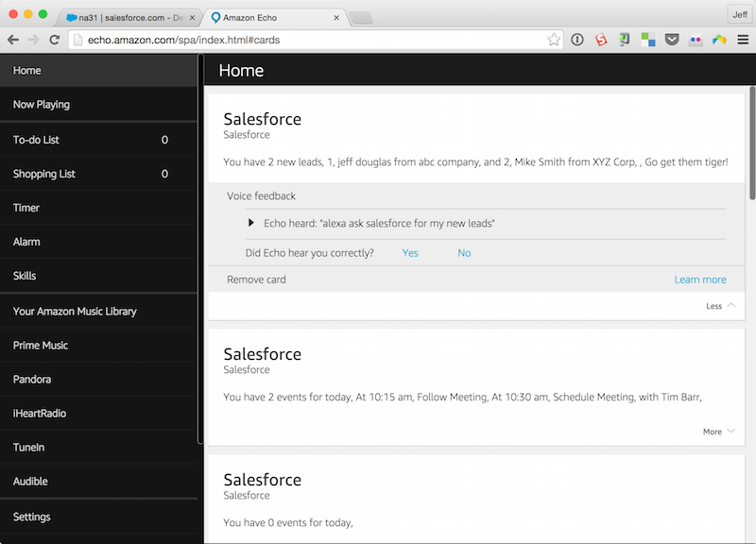756x544 pixels.
Task: Click the Salesforce cloud favicon on first tab
Action: 72,18
